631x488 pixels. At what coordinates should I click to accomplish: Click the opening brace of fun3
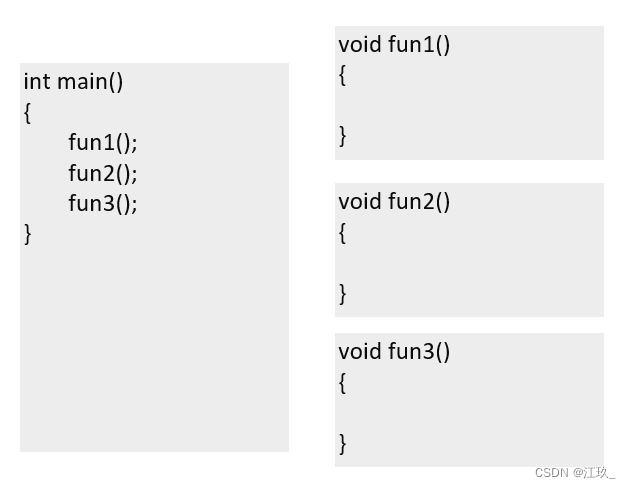tap(343, 382)
